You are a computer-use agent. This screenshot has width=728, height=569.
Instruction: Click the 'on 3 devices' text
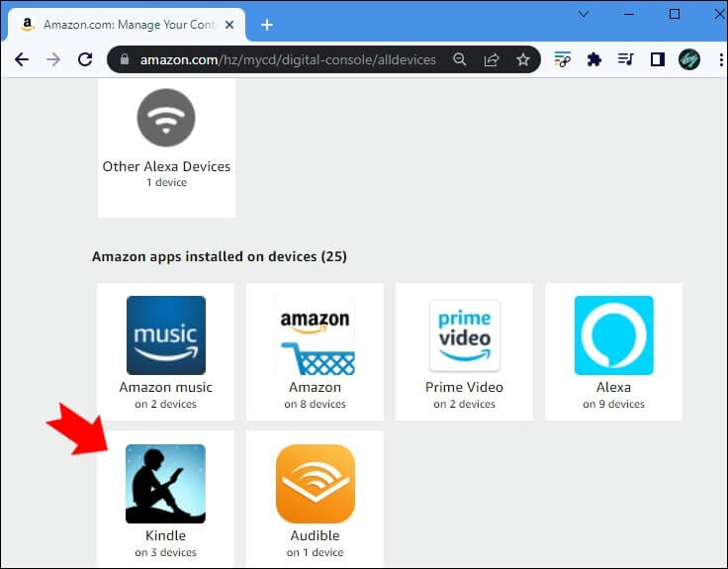tap(166, 552)
